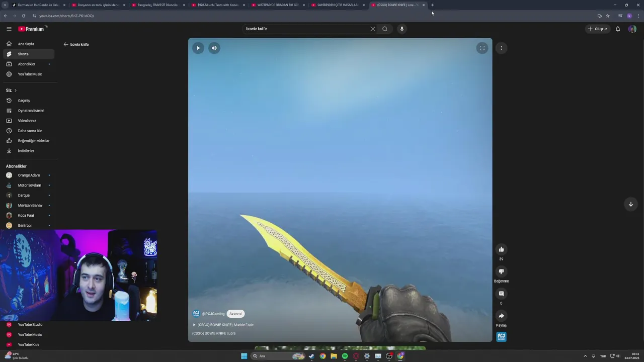Reload the page
This screenshot has width=644, height=362.
pos(23,16)
